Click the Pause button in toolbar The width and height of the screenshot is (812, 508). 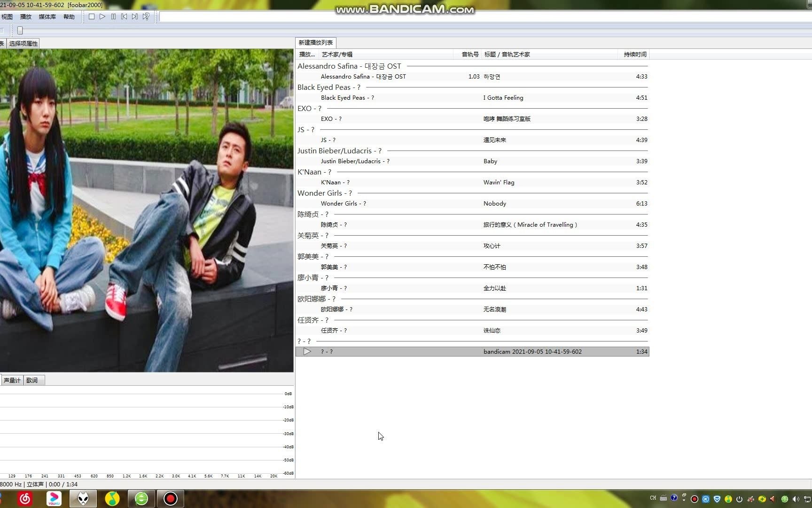point(113,16)
